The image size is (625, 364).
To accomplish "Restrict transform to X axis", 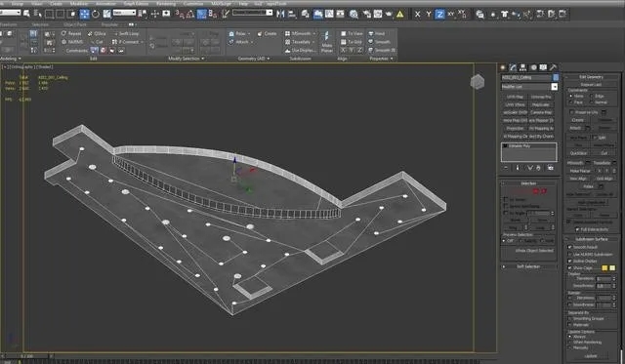I will (417, 15).
